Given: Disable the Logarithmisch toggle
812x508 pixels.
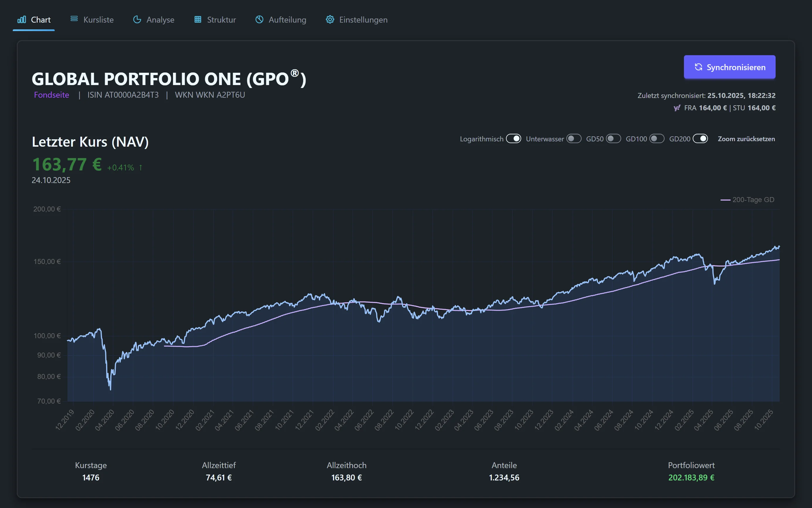Looking at the screenshot, I should [x=514, y=139].
